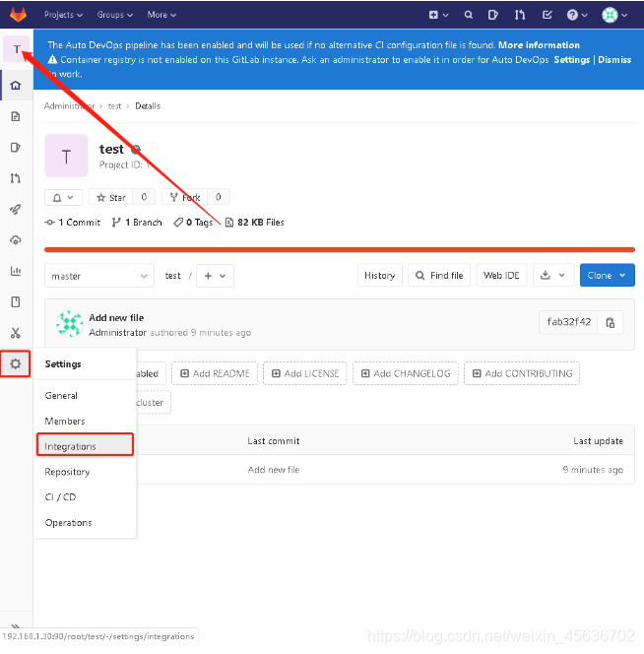View 1 Commit link

point(73,223)
